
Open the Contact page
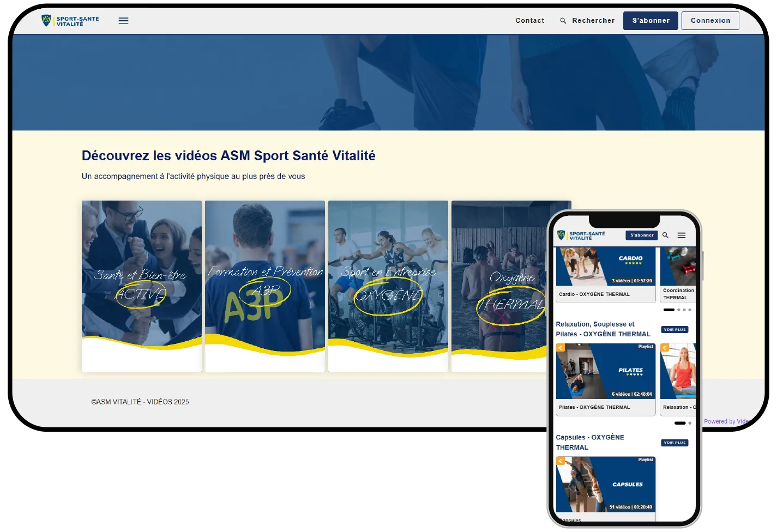pyautogui.click(x=530, y=21)
